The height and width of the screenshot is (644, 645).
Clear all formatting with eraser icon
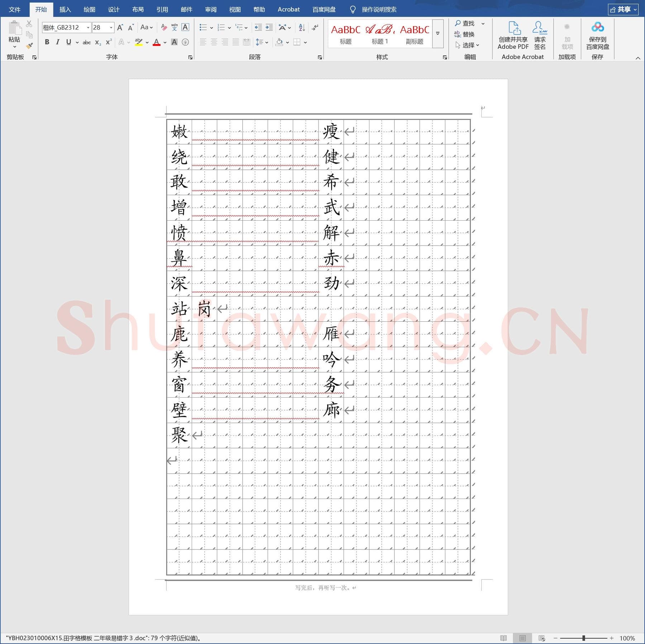click(x=164, y=28)
